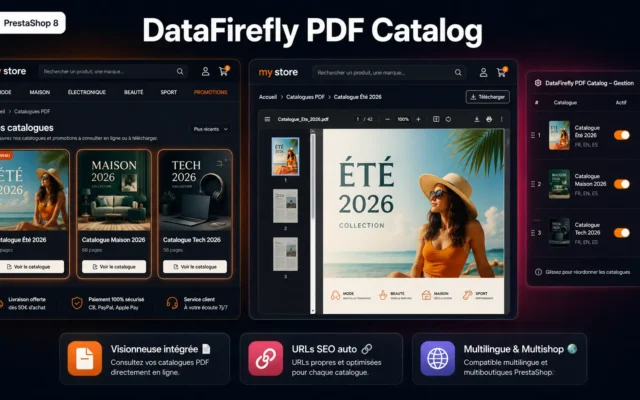The image size is (640, 400).
Task: Click the fit-to-page icon in the PDF toolbar
Action: click(436, 119)
